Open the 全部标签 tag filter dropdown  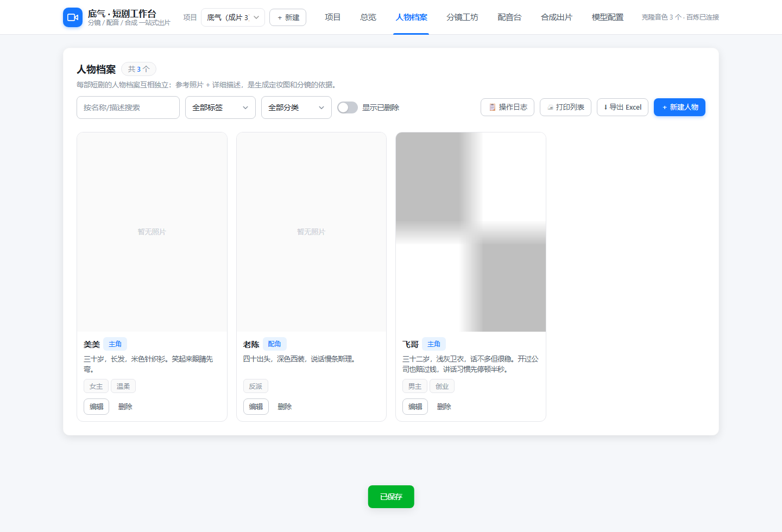coord(220,107)
